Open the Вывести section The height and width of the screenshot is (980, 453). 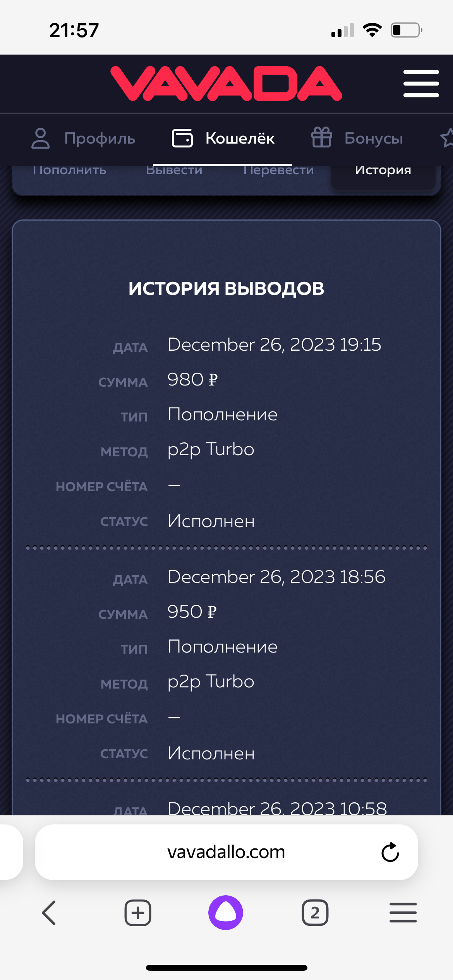pyautogui.click(x=174, y=171)
